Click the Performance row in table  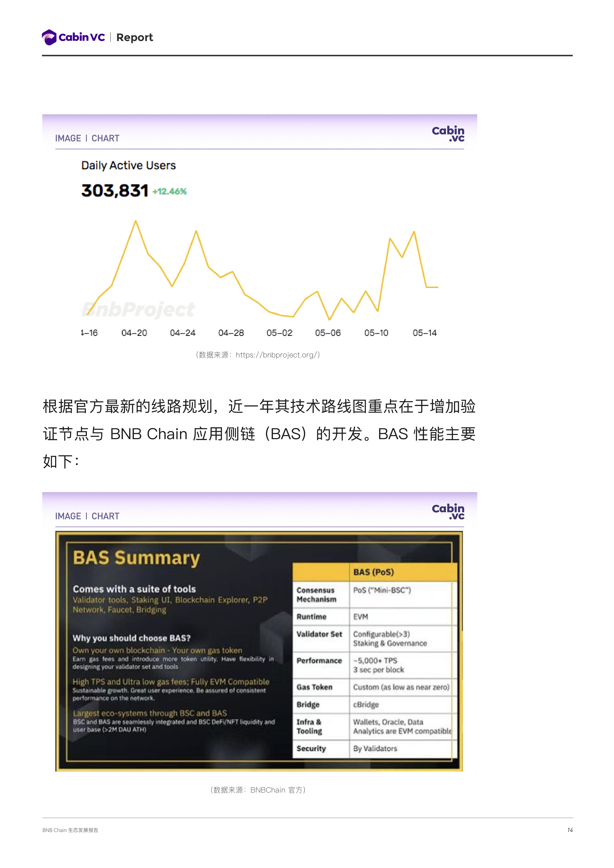(319, 660)
